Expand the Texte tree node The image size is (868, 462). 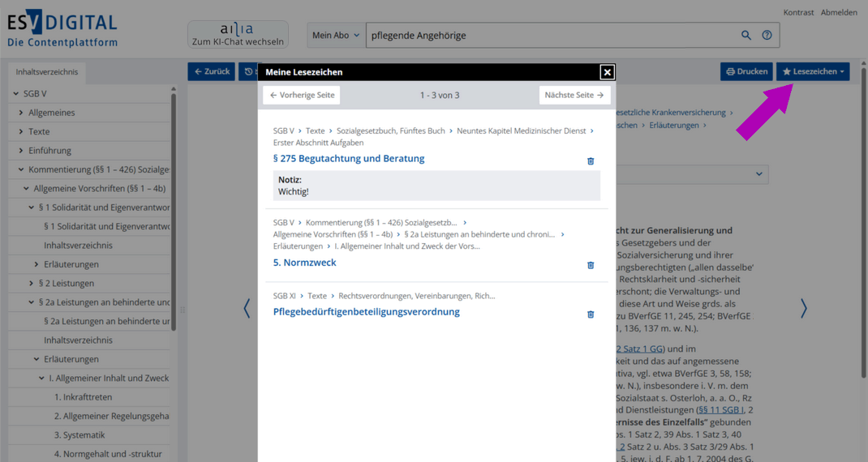coord(21,131)
